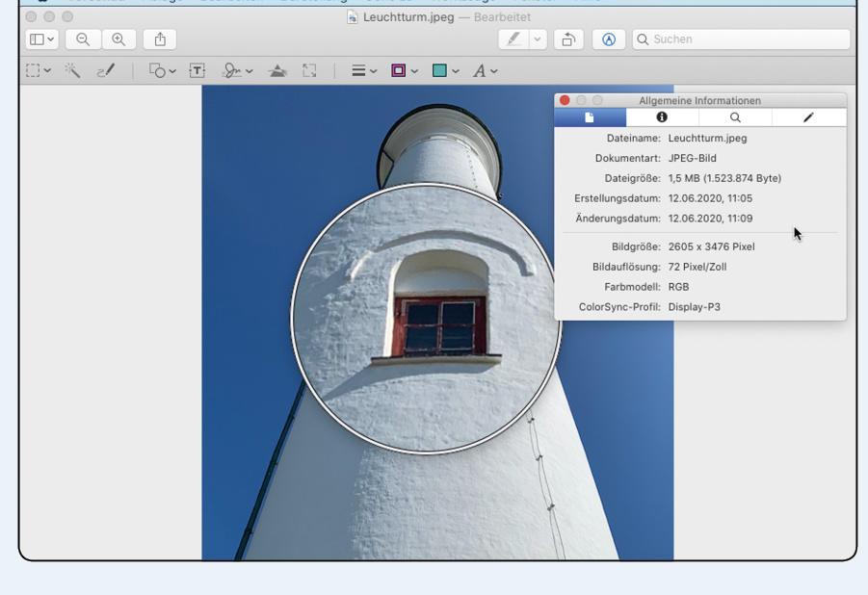Image resolution: width=868 pixels, height=595 pixels.
Task: Open the Adjust Size tool
Action: coord(309,70)
